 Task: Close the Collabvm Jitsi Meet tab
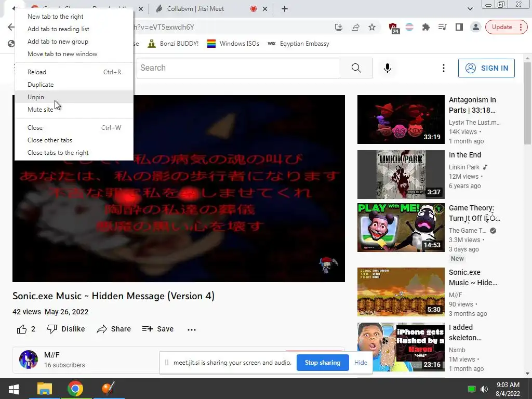pos(265,9)
